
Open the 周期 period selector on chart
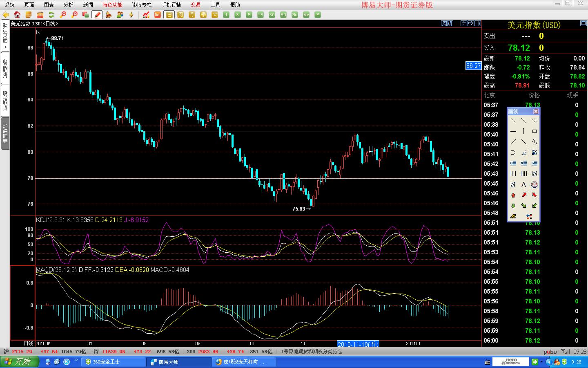click(447, 23)
